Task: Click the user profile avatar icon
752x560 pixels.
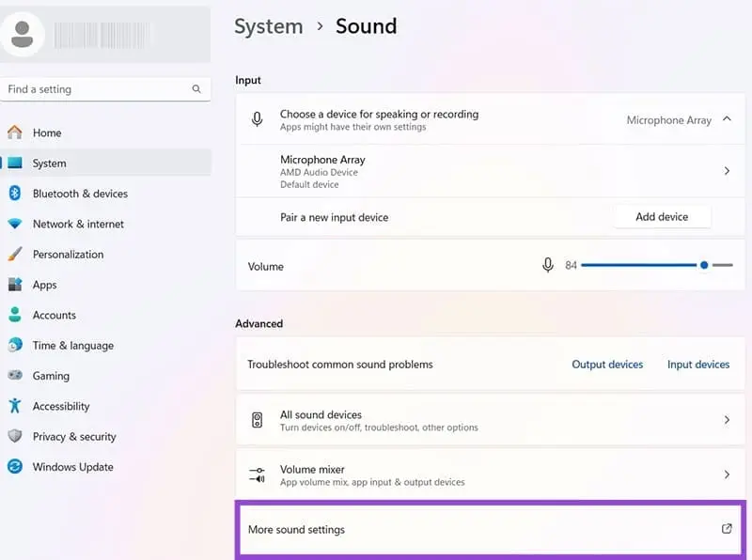Action: [22, 35]
